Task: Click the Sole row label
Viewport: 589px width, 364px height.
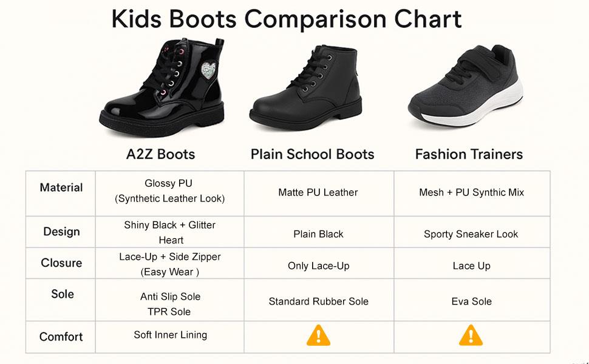Action: point(63,294)
